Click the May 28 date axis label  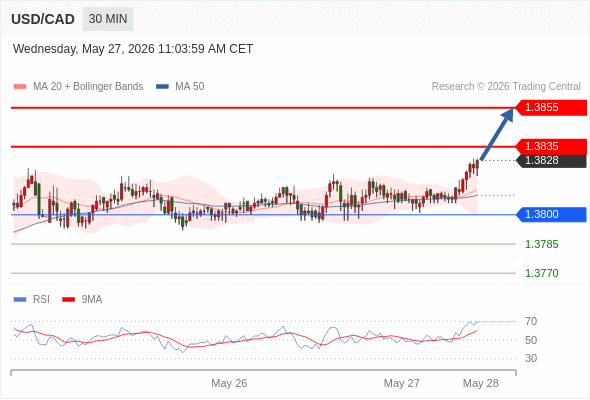481,383
